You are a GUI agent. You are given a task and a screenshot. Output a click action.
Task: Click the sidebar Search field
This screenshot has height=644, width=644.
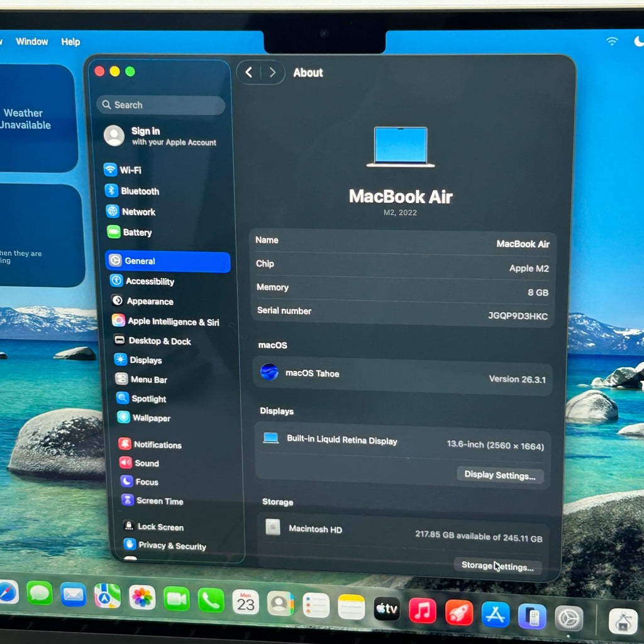click(x=160, y=105)
